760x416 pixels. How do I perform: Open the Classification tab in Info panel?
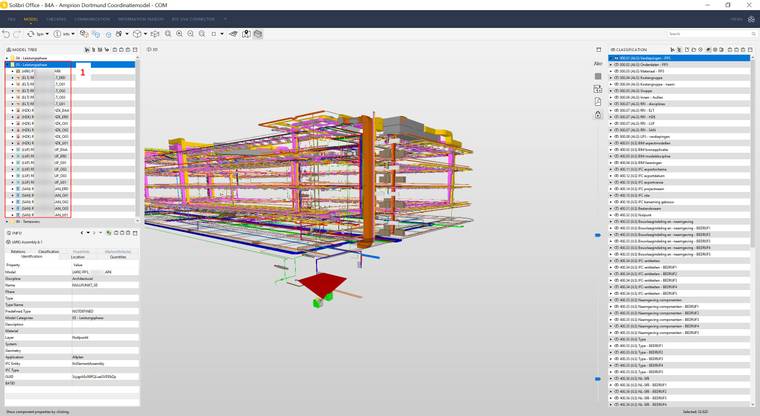(48, 252)
